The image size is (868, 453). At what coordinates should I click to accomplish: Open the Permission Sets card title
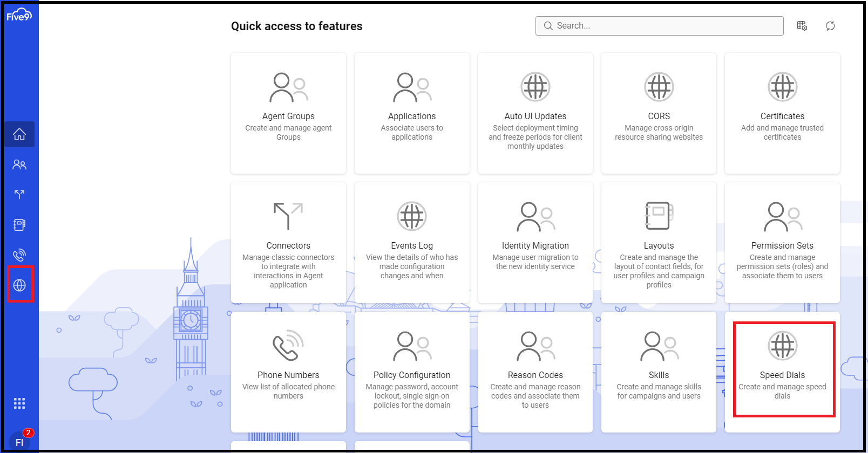(x=783, y=245)
